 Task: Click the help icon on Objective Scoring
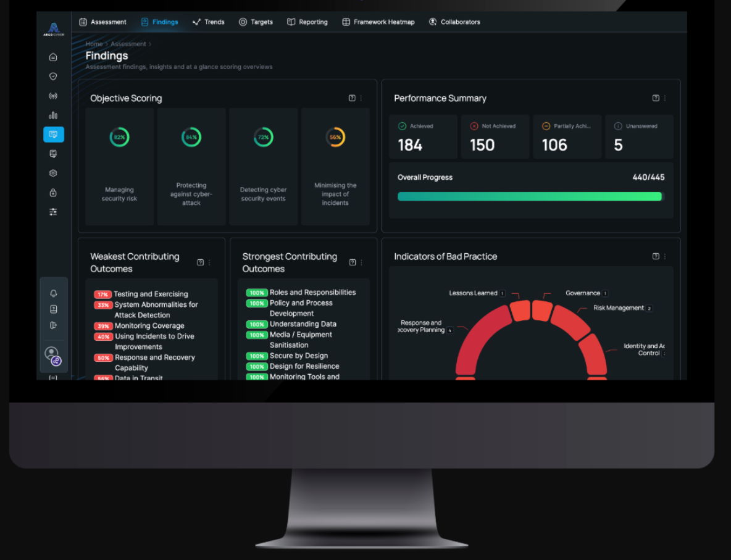coord(352,98)
